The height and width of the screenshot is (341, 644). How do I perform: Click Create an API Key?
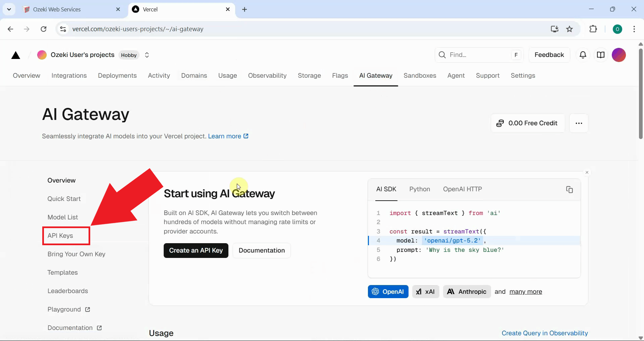pos(196,250)
